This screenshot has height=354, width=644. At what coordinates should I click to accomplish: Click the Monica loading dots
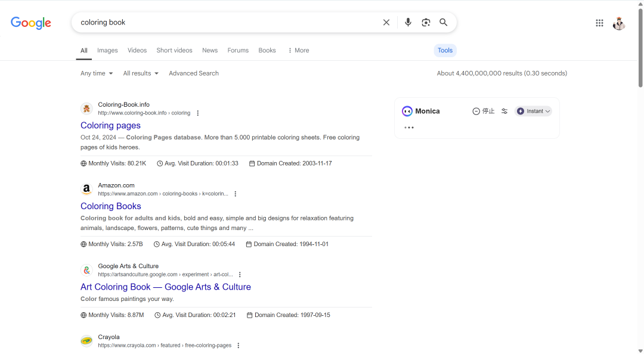pyautogui.click(x=408, y=128)
